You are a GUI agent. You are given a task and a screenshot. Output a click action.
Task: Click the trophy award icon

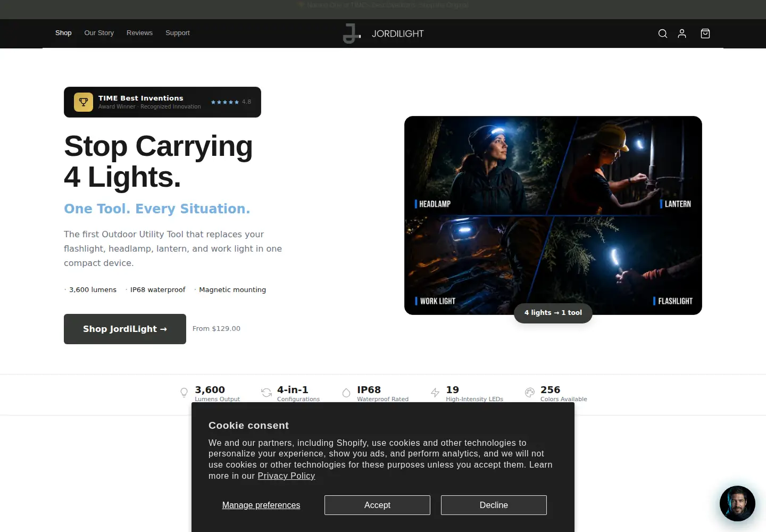click(84, 102)
